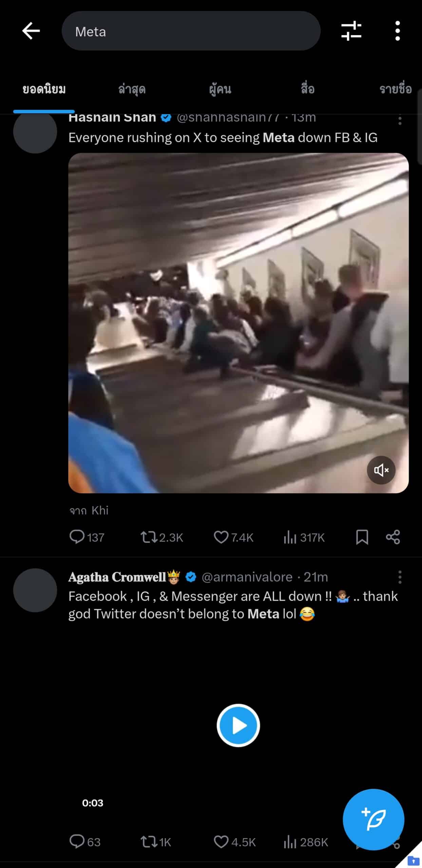The width and height of the screenshot is (422, 868).
Task: Like the post with 7.4K likes
Action: pos(233,537)
